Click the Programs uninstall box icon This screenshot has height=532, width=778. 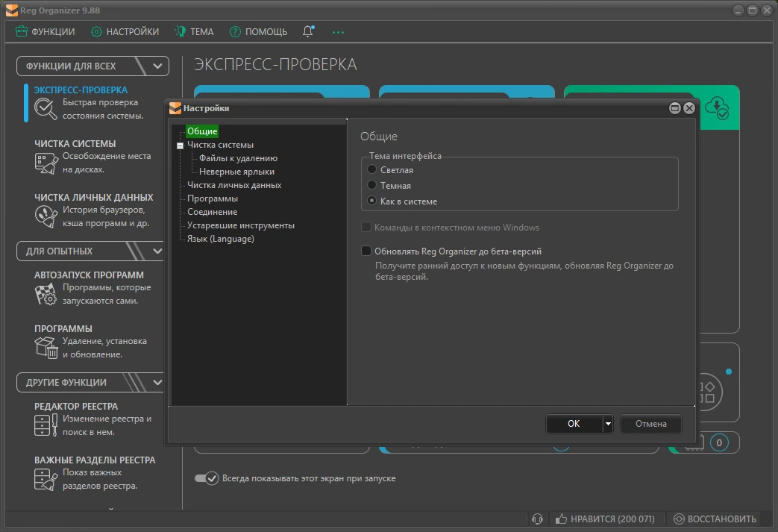point(46,348)
